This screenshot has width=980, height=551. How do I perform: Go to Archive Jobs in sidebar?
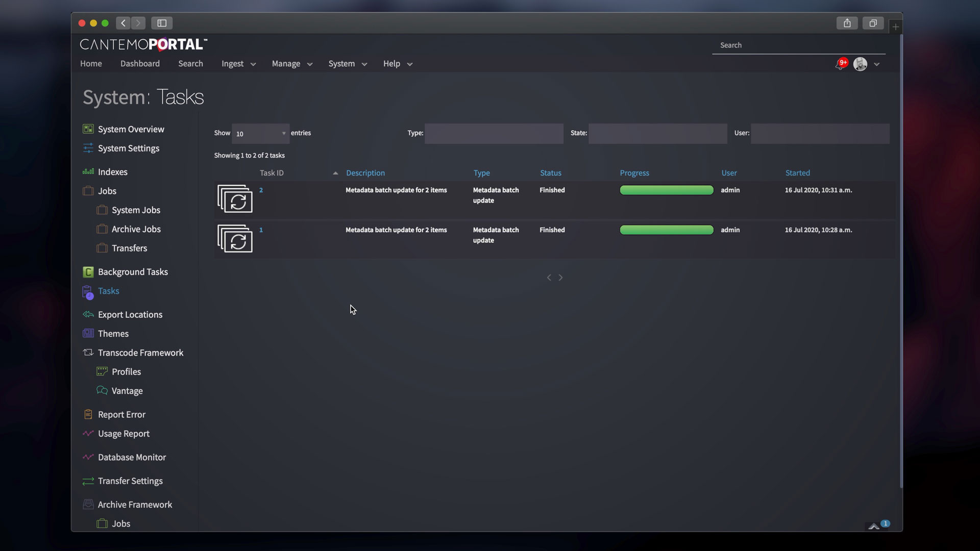pos(136,229)
